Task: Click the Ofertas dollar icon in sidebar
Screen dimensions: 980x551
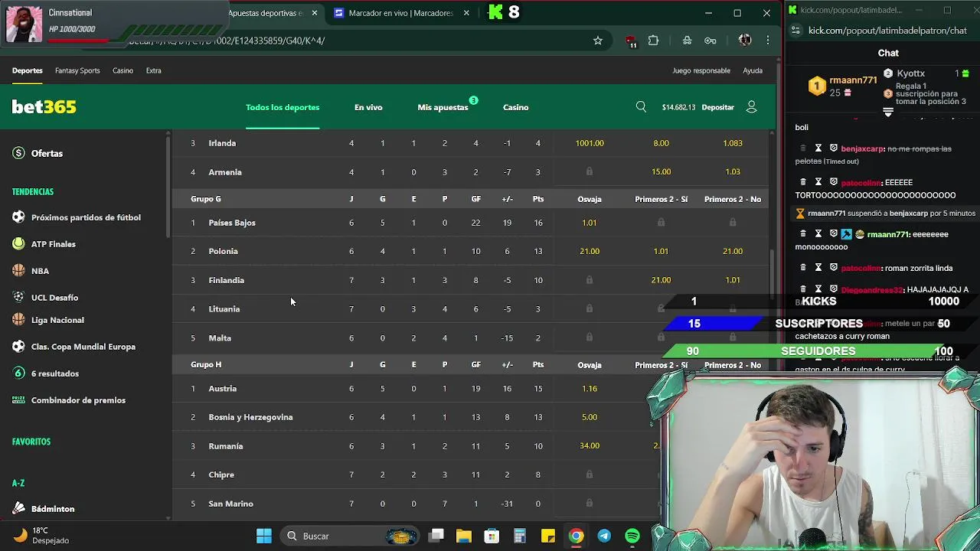Action: coord(18,153)
